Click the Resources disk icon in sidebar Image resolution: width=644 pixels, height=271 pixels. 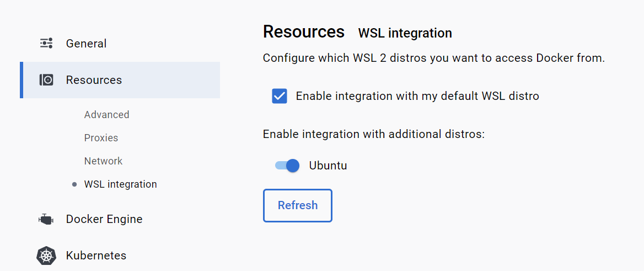tap(46, 80)
